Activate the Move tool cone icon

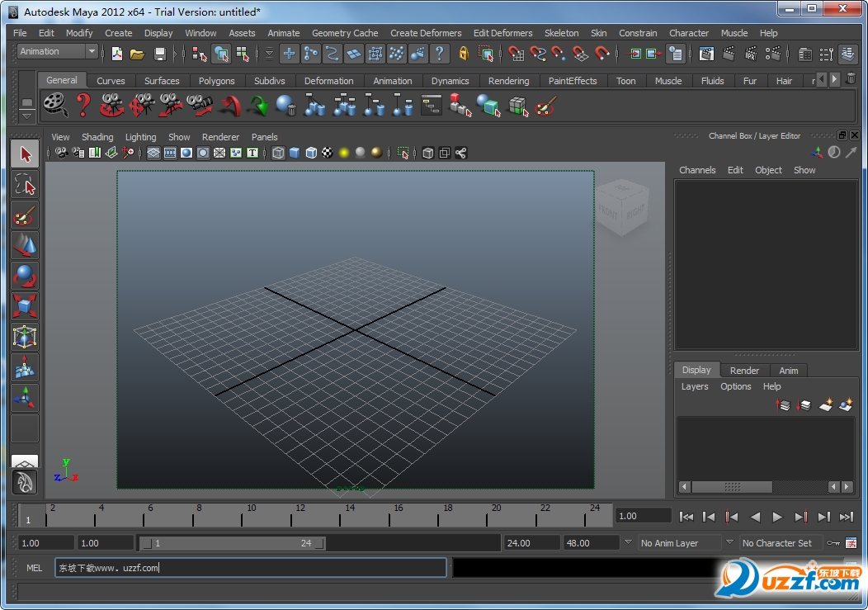point(25,245)
